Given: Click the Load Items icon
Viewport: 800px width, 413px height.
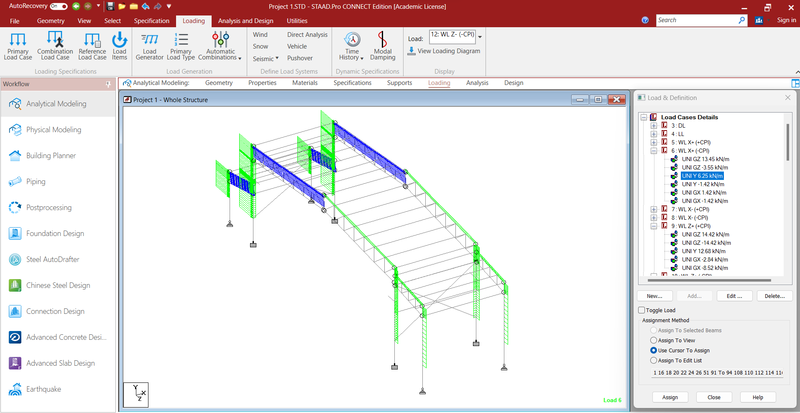Looking at the screenshot, I should coord(119,40).
